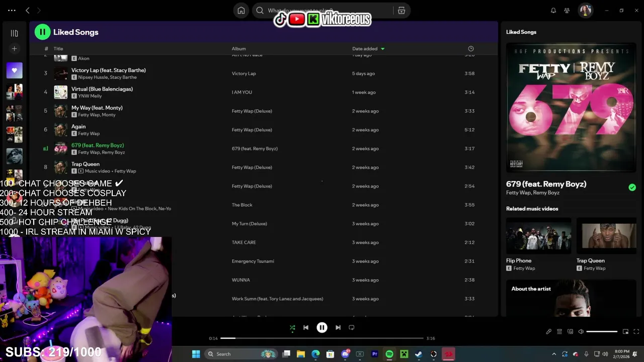
Task: Toggle the green liked checkmark for 679
Action: [632, 188]
